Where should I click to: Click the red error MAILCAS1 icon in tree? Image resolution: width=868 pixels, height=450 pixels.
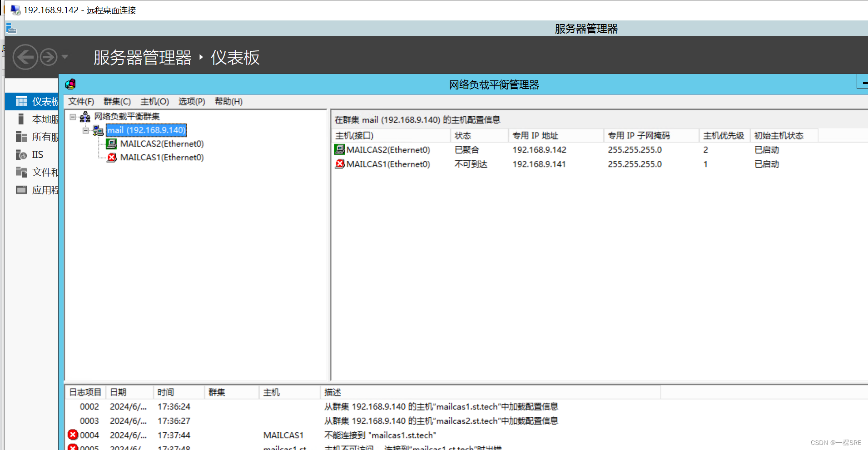(112, 158)
